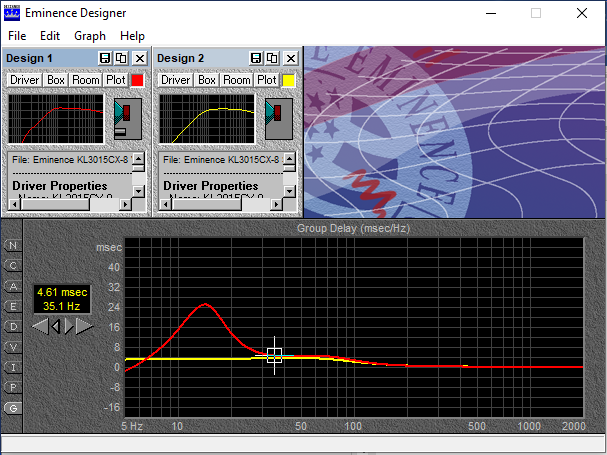Click the Group Delay graph title

click(353, 228)
